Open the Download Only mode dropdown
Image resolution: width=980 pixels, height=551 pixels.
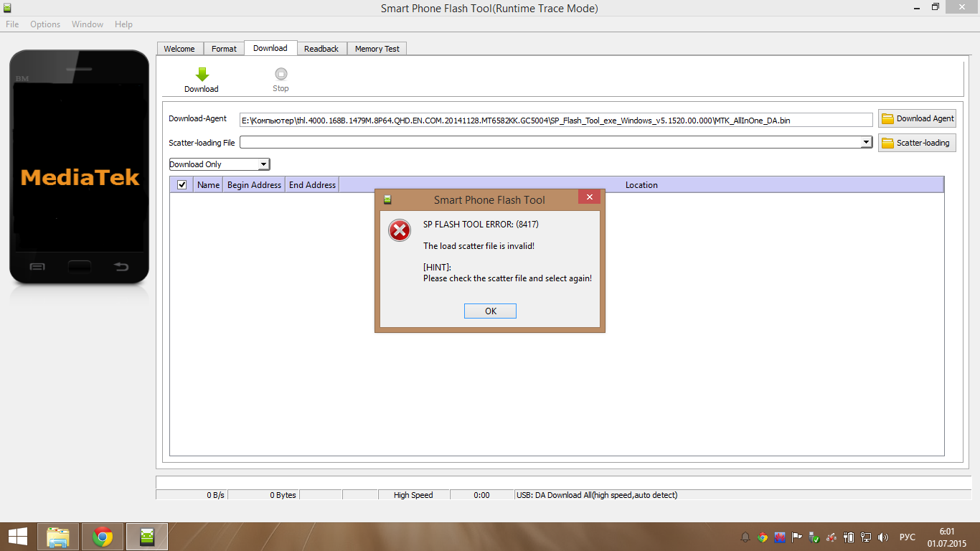pos(220,164)
